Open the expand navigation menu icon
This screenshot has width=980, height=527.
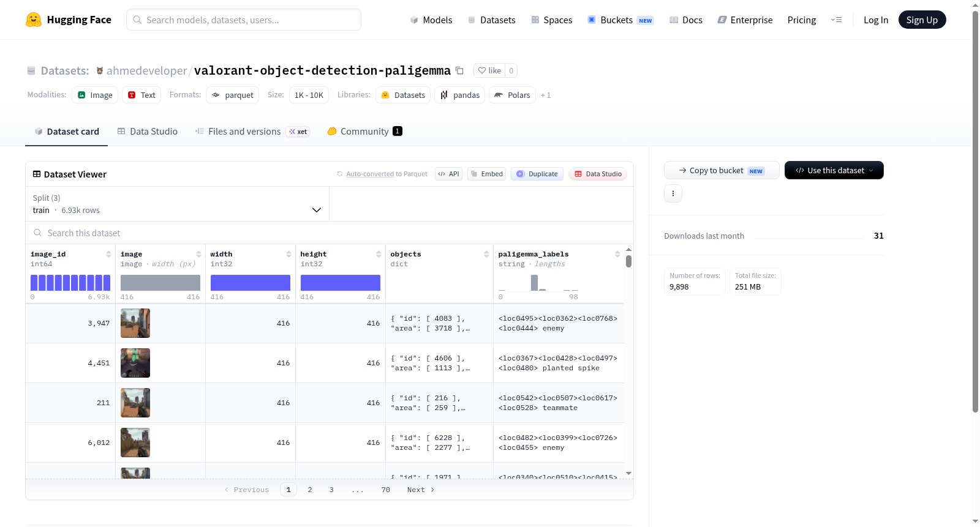(836, 20)
